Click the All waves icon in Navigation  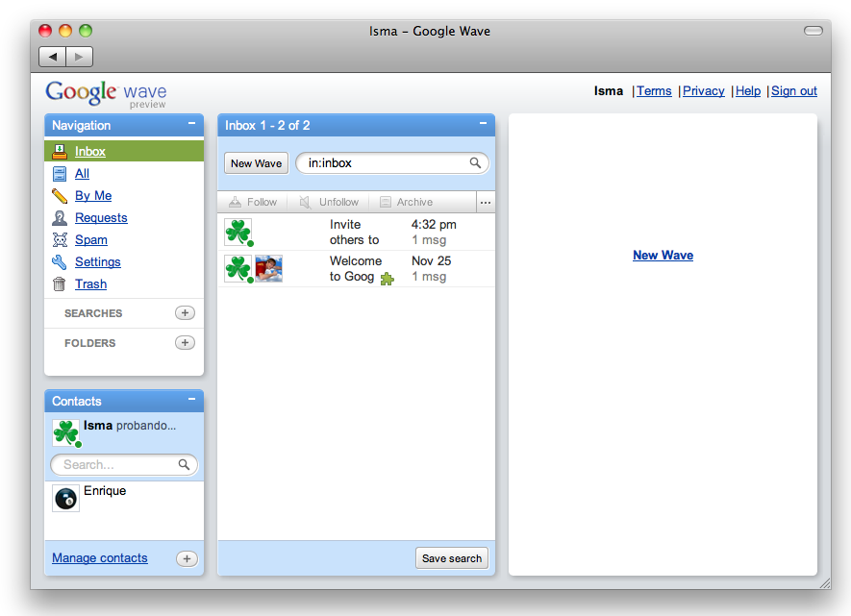[60, 174]
